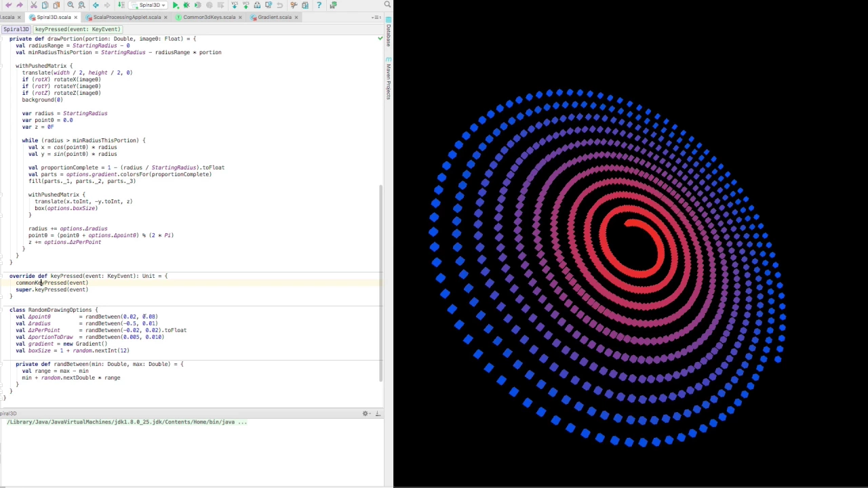The height and width of the screenshot is (488, 868).
Task: Click the background(0) code line
Action: tap(42, 100)
